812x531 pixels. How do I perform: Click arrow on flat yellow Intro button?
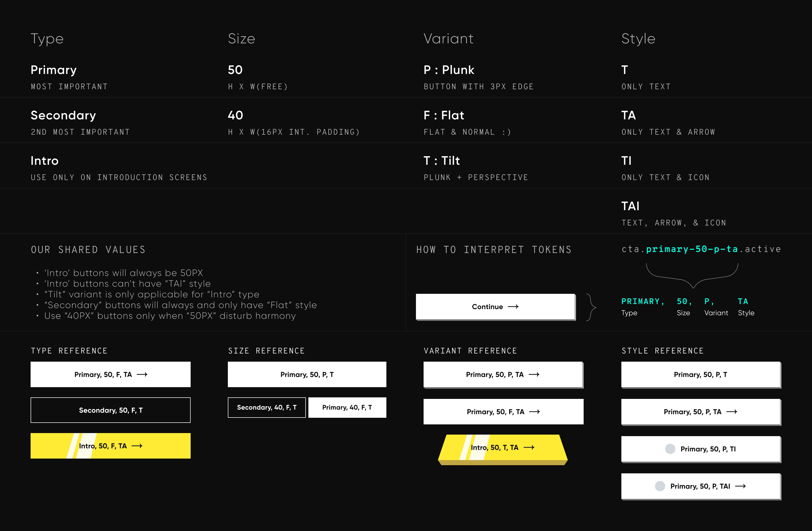pos(137,446)
